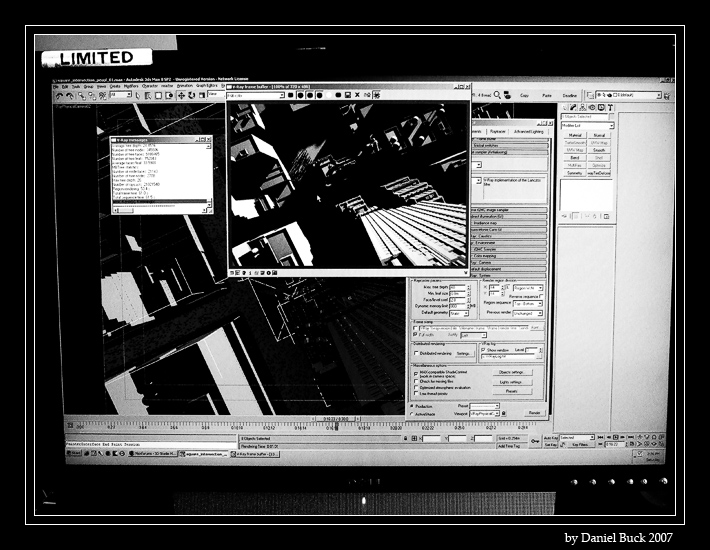Screen dimensions: 710x550
Task: Enable the Distributed rendering checkbox
Action: point(416,352)
